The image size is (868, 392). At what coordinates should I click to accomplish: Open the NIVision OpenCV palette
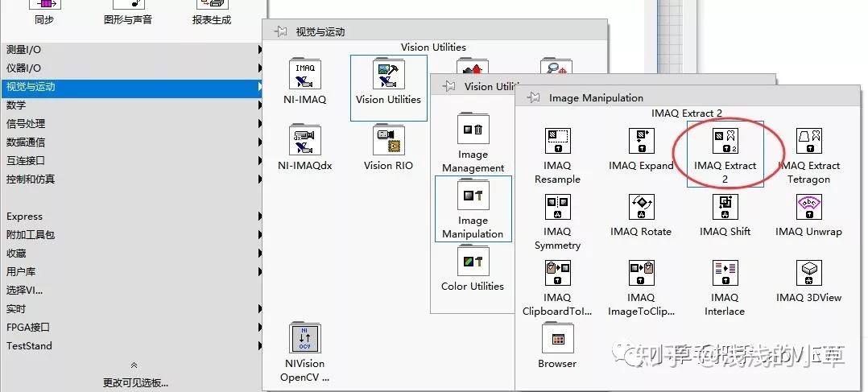305,338
